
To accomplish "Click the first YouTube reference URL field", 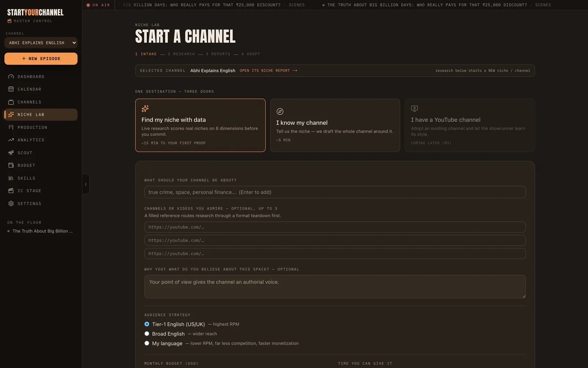I will (x=335, y=227).
